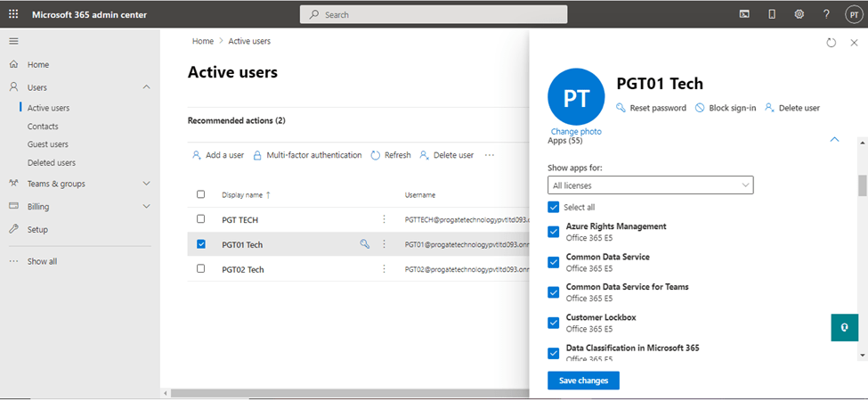Click in the top Search box

point(433,14)
